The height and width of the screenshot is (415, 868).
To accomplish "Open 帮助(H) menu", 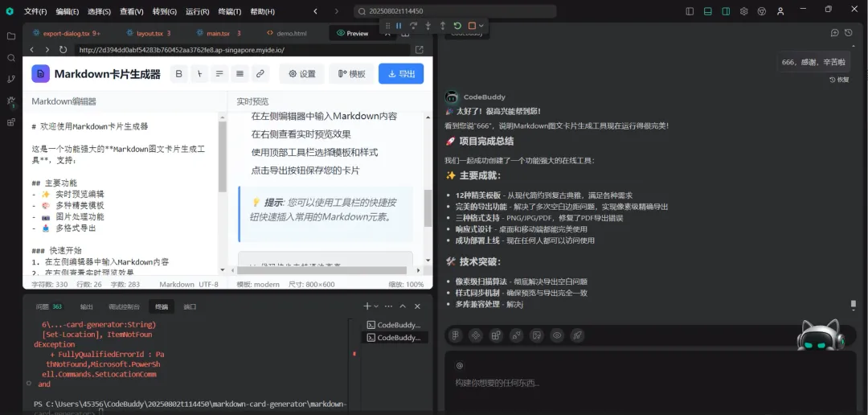I will point(262,11).
